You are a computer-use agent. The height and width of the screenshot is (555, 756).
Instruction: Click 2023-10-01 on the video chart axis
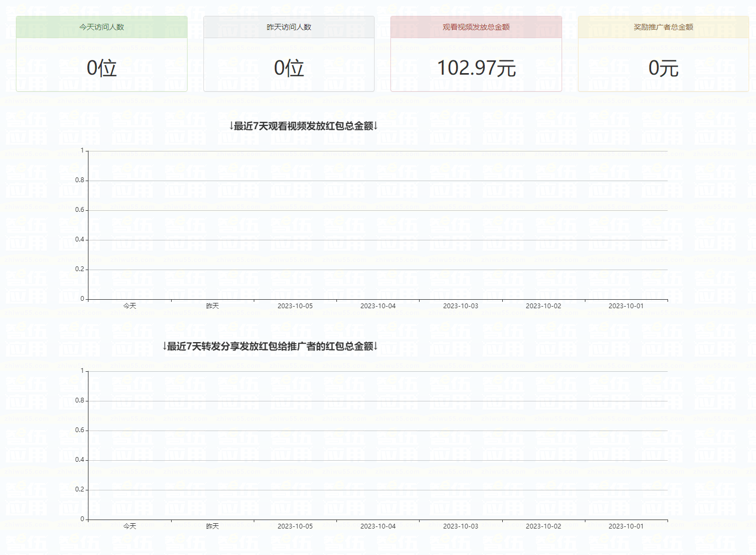point(626,306)
